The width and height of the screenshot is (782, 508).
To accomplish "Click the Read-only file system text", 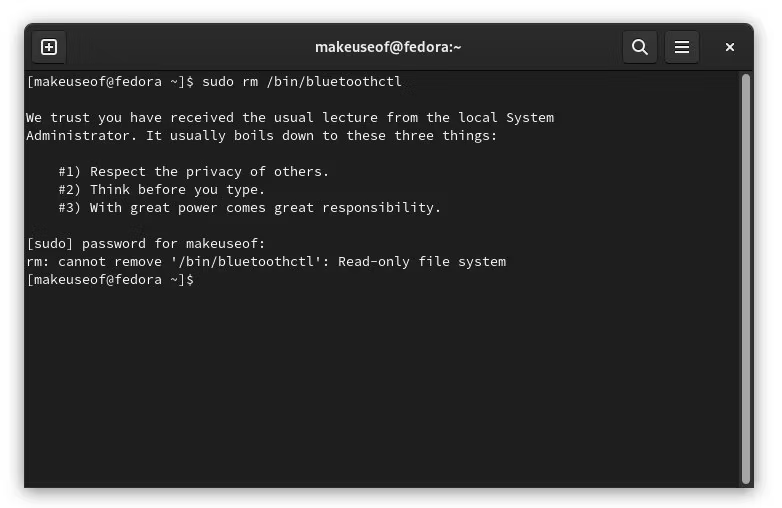I will 422,262.
